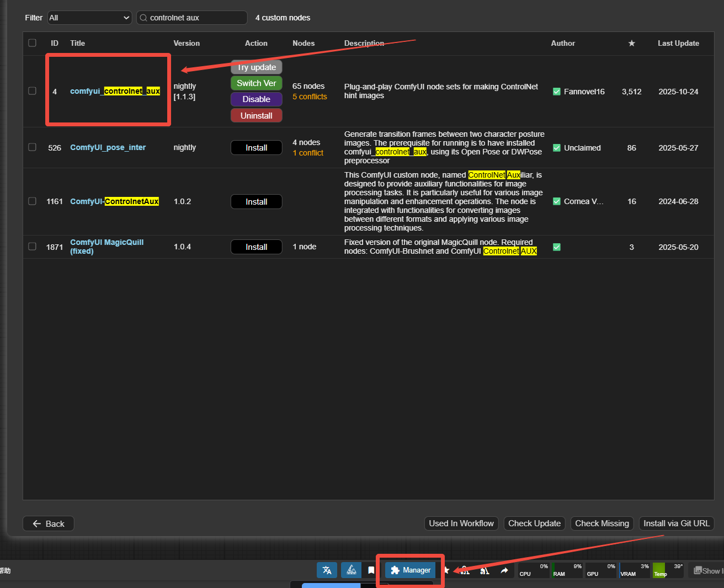Viewport: 724px width, 588px height.
Task: Sort by the Title column header
Action: [77, 44]
